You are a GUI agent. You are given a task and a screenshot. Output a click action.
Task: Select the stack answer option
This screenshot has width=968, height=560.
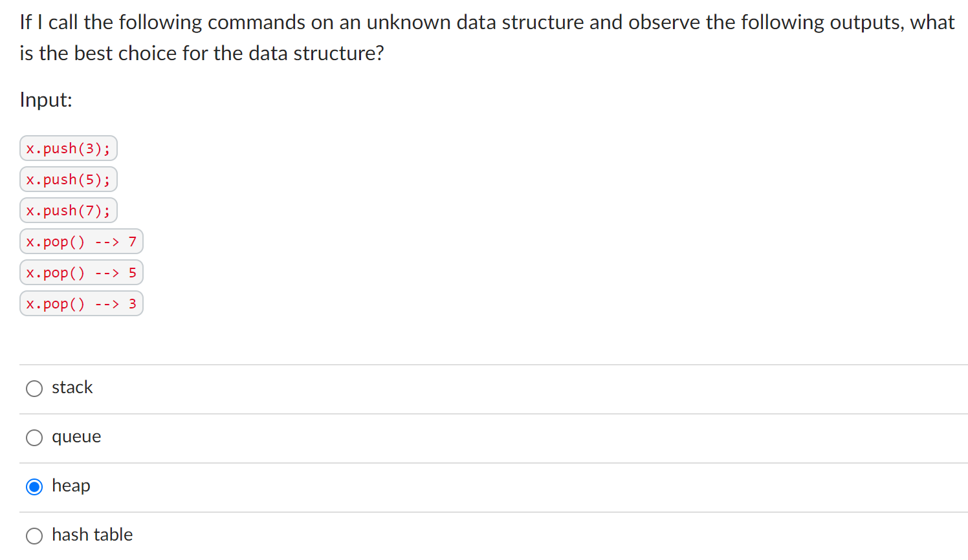click(34, 389)
